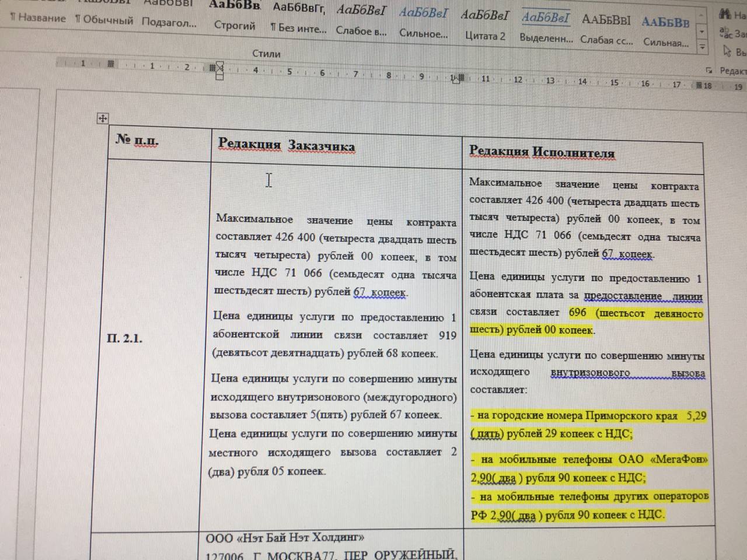Expand the full styles gallery
Image resolution: width=747 pixels, height=560 pixels.
click(703, 47)
